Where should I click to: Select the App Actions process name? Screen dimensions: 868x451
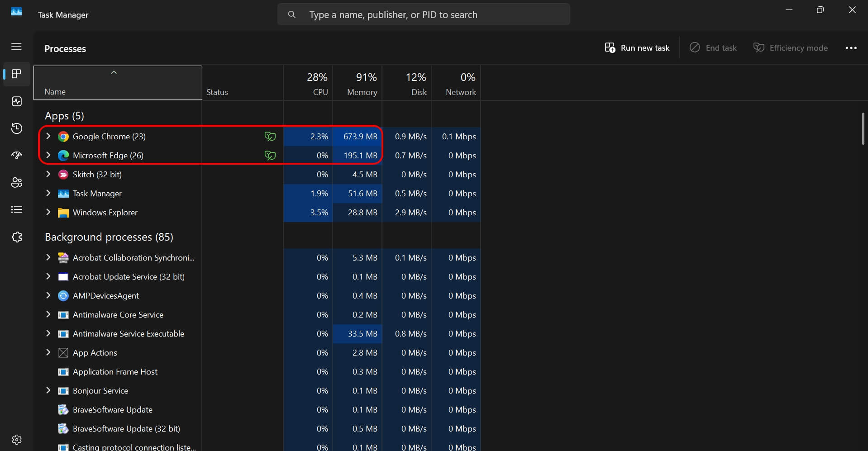coord(95,353)
